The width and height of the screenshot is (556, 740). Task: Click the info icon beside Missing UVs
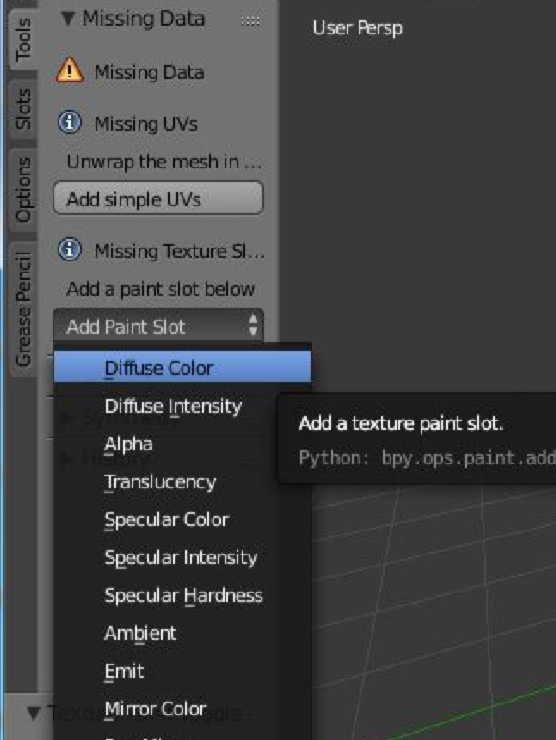click(x=70, y=123)
